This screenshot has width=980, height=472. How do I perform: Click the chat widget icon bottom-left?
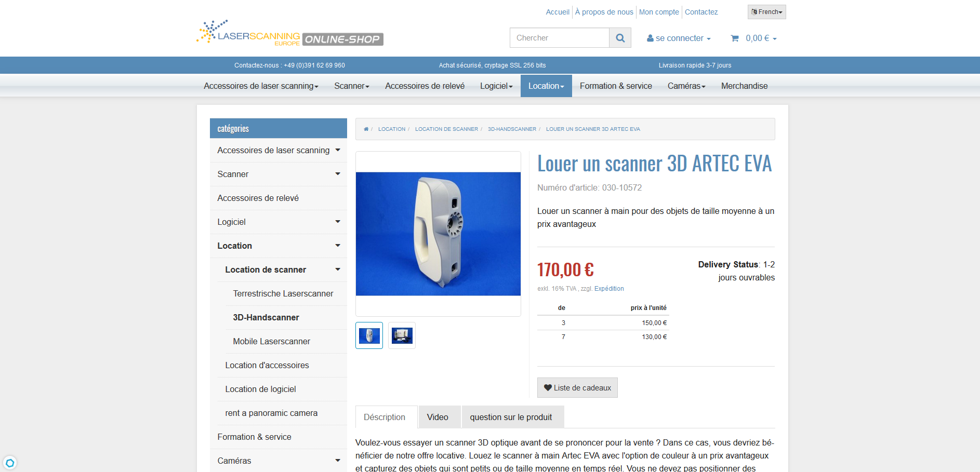tap(9, 463)
